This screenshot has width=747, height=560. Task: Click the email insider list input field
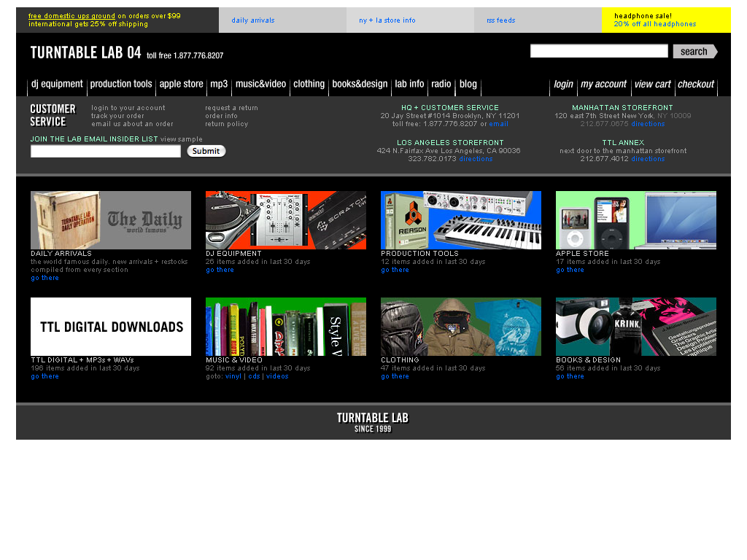pos(105,152)
